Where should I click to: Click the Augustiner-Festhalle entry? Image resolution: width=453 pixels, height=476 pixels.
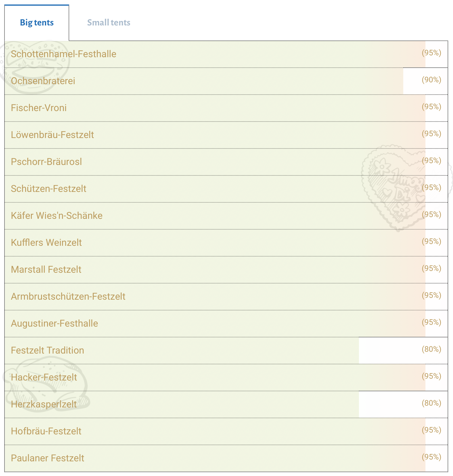(55, 324)
